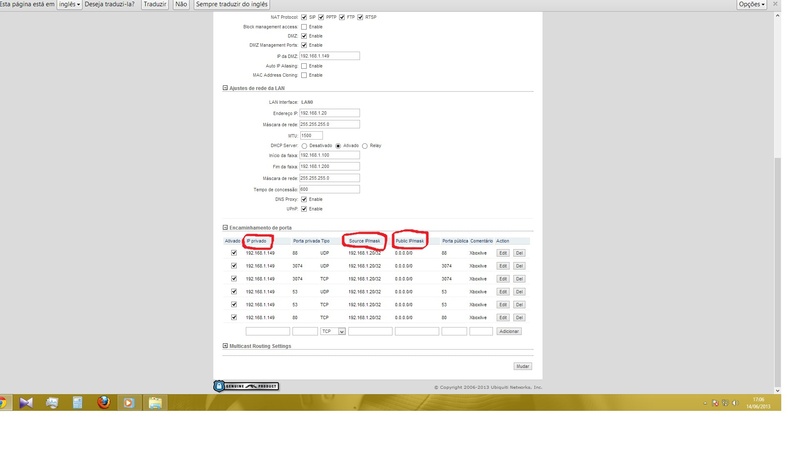Toggle the UPnP Enable checkbox
The height and width of the screenshot is (450, 800).
pos(304,209)
